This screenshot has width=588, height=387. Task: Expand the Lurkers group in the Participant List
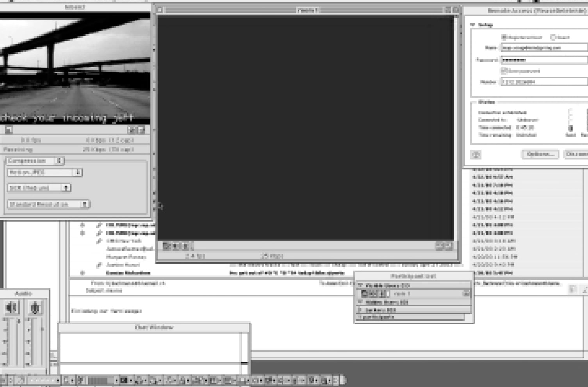point(360,310)
